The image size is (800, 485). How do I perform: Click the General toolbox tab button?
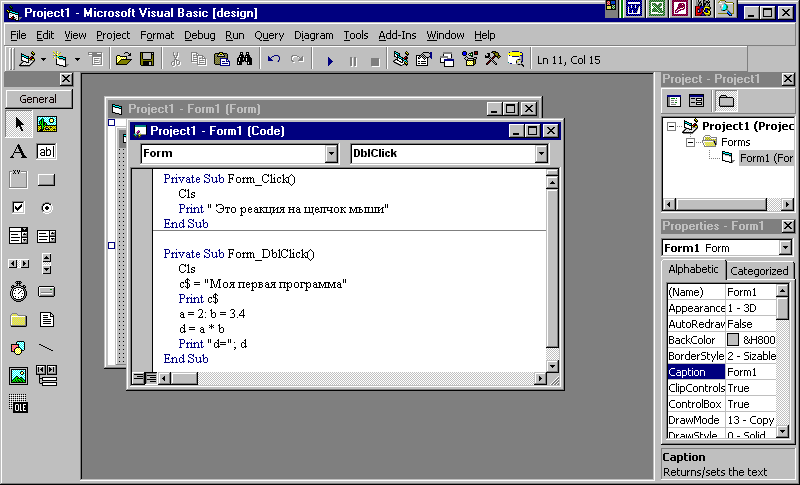point(38,99)
